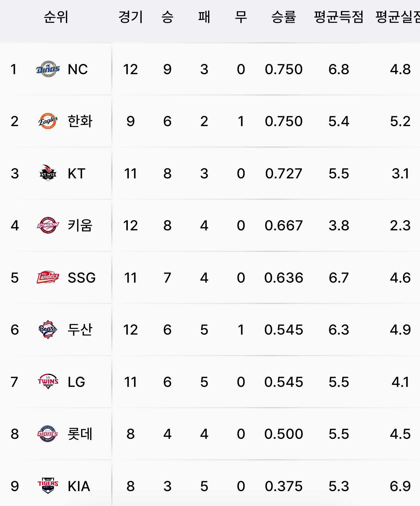Select the 순위 column header

[56, 17]
